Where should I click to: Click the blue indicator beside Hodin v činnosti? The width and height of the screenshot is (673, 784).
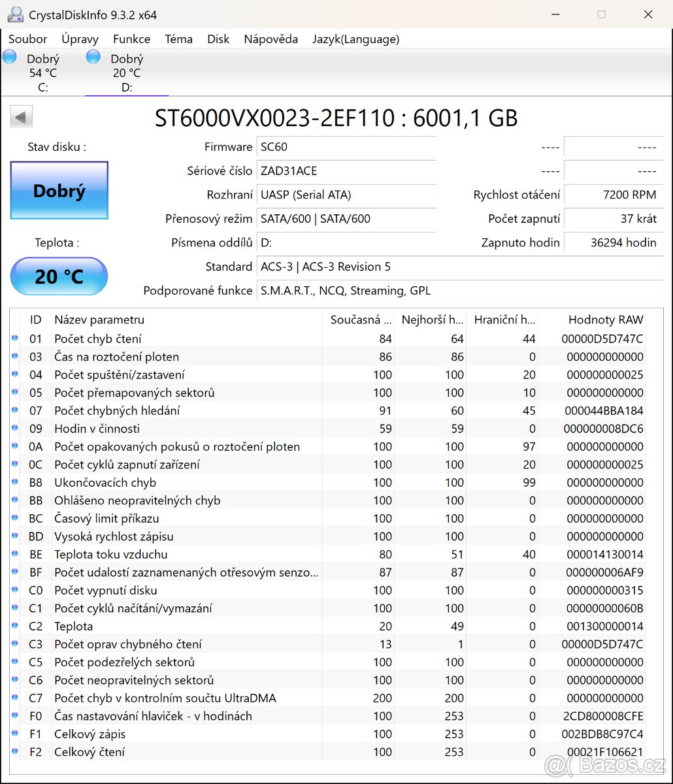(14, 428)
